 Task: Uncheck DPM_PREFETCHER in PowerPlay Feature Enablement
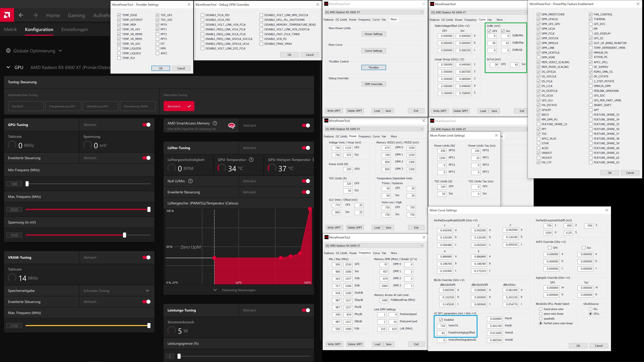tap(539, 14)
